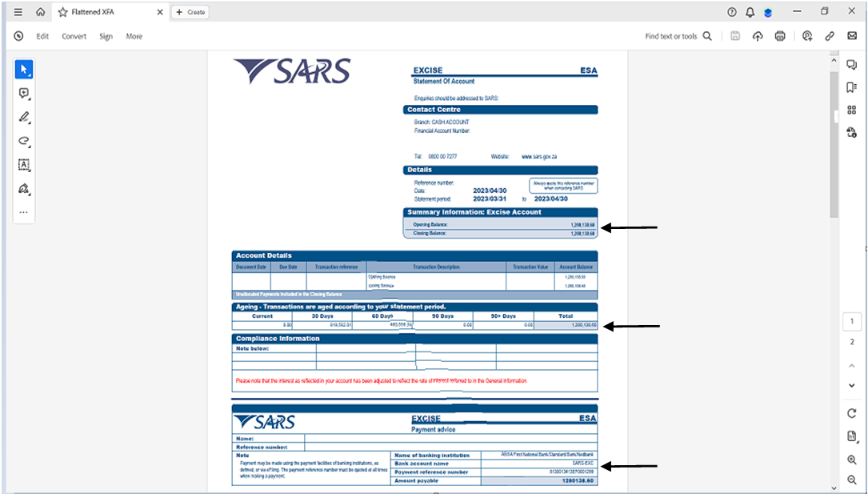Choose the Draw freehand lasso tool
Screen dimensions: 868x494
[24, 141]
